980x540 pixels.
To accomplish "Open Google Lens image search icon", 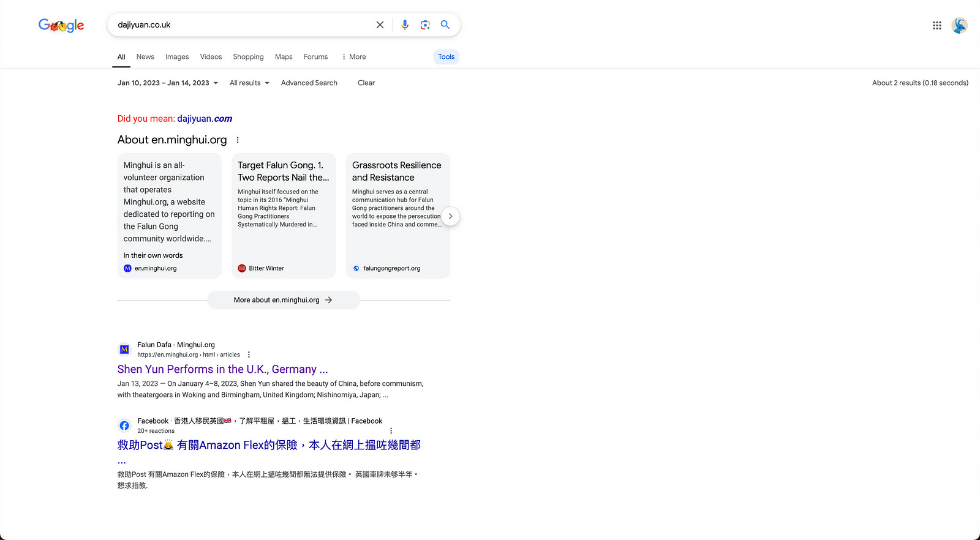I will pos(425,25).
